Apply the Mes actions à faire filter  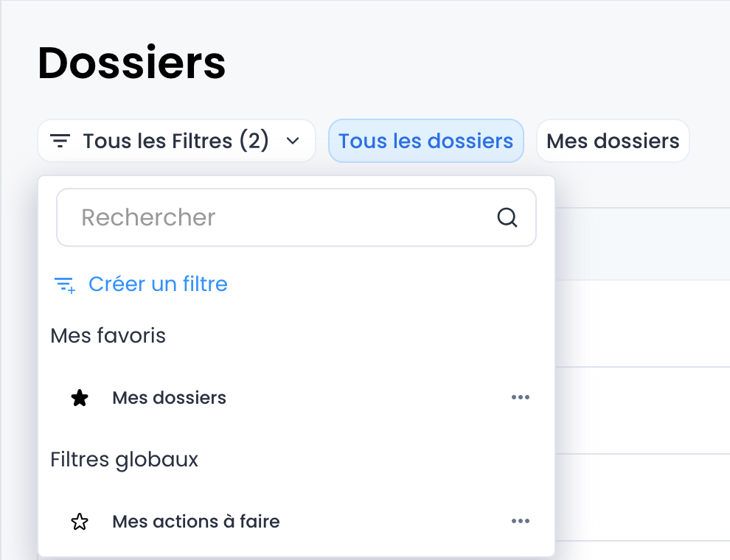pos(195,522)
